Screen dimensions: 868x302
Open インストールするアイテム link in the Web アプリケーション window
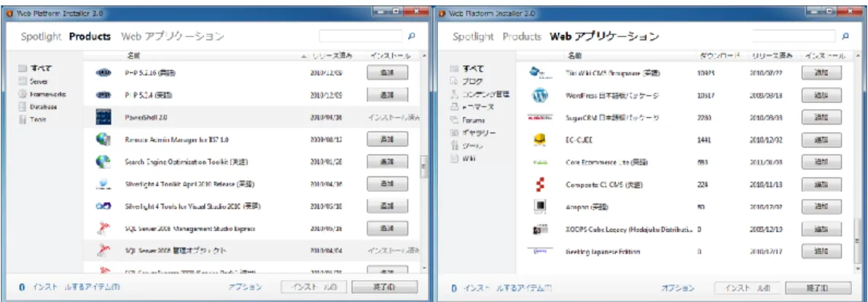[508, 287]
